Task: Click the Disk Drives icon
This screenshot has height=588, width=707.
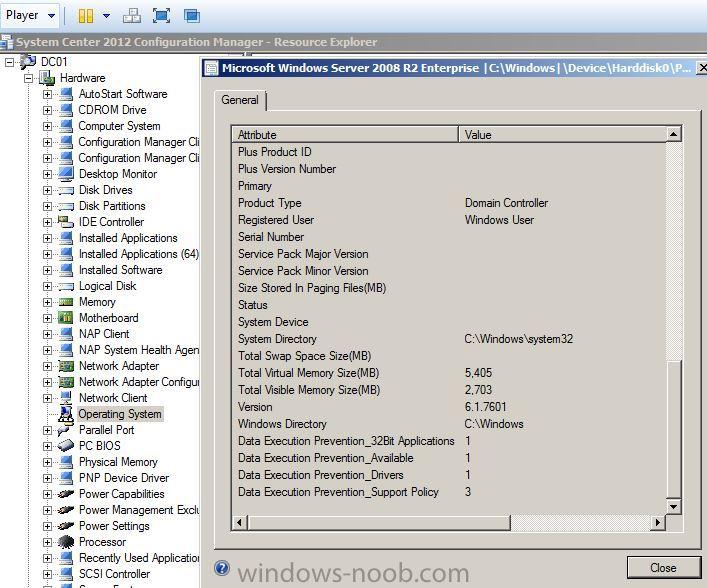Action: [x=66, y=190]
